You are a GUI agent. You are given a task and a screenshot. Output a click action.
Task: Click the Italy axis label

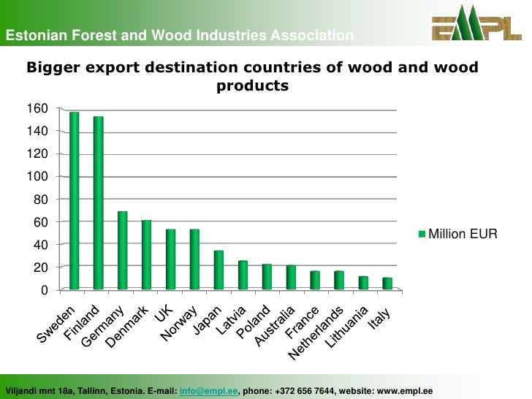pyautogui.click(x=380, y=319)
